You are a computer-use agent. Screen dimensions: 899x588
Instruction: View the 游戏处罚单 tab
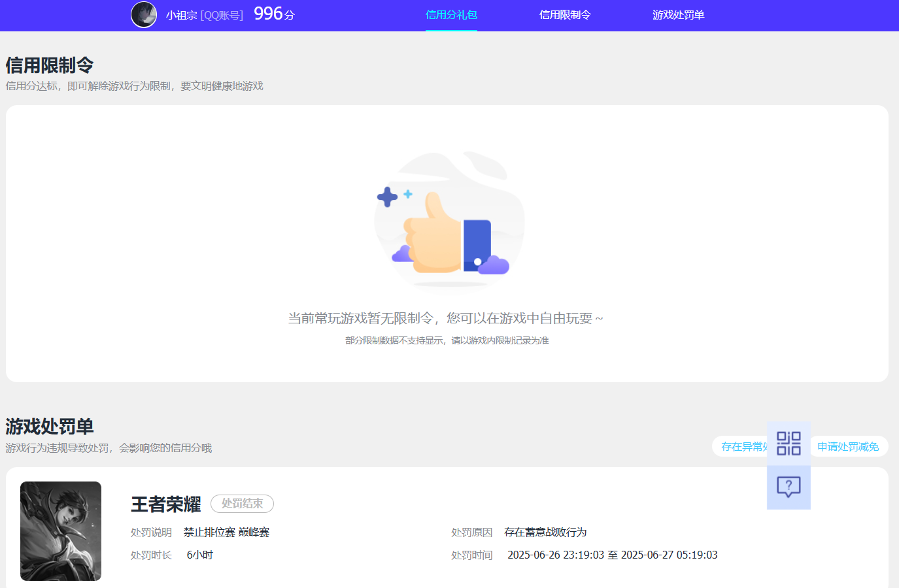pyautogui.click(x=677, y=15)
